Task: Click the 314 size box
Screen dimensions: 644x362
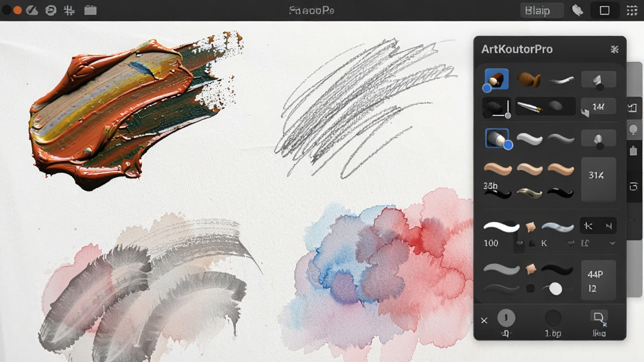Action: pyautogui.click(x=599, y=179)
